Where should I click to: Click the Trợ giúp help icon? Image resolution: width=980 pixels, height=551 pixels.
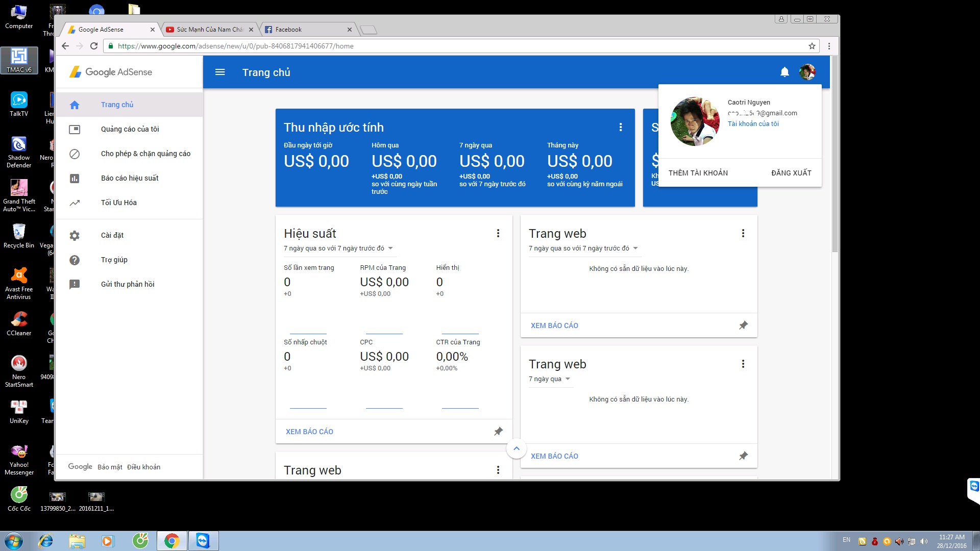[x=75, y=260]
